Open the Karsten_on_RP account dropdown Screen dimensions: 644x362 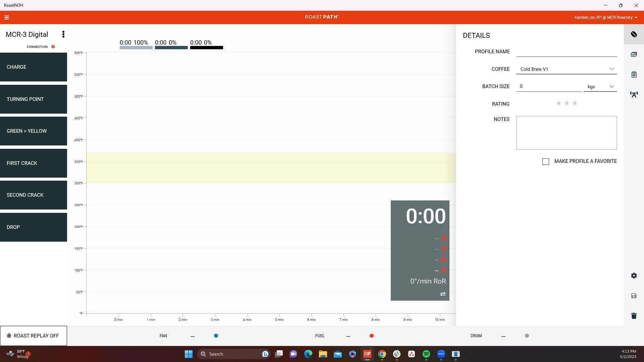606,17
